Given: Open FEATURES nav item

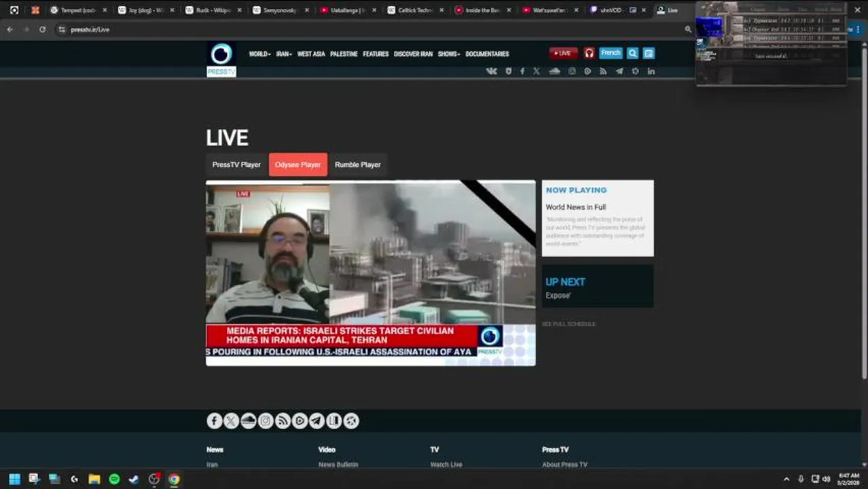Looking at the screenshot, I should pos(376,54).
